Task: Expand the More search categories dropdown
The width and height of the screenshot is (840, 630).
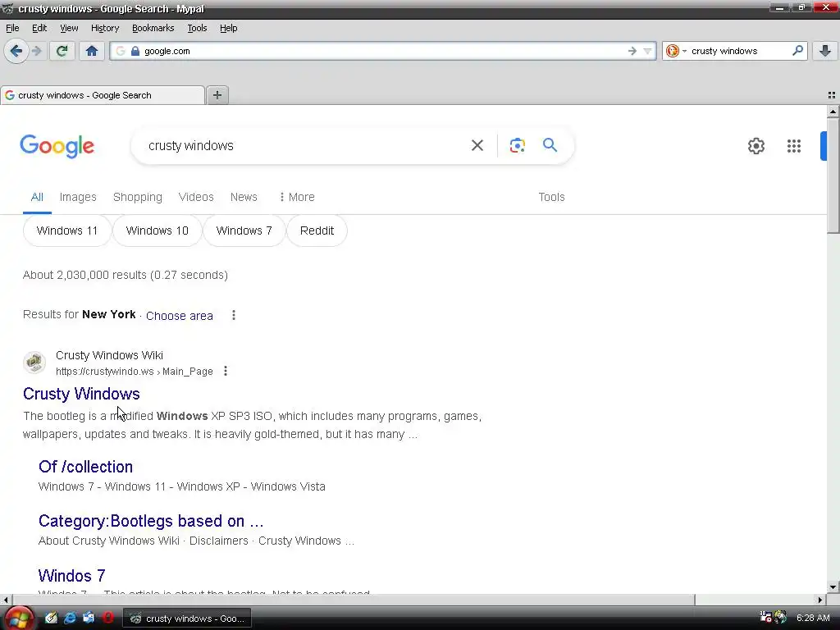Action: pyautogui.click(x=297, y=197)
